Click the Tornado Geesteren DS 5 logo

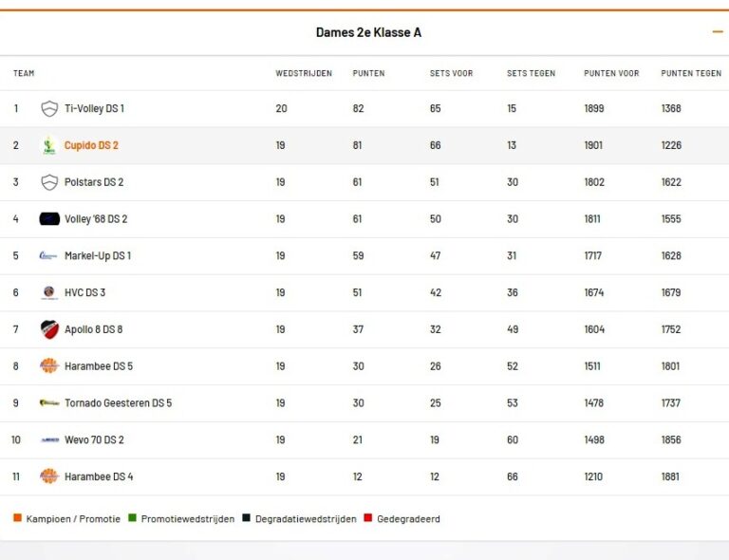pos(49,403)
